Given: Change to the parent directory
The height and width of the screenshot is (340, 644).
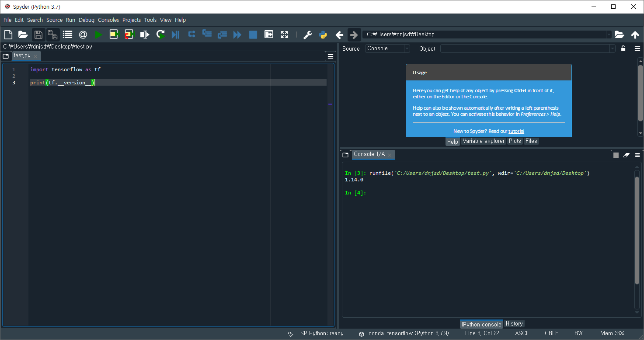Looking at the screenshot, I should tap(635, 35).
